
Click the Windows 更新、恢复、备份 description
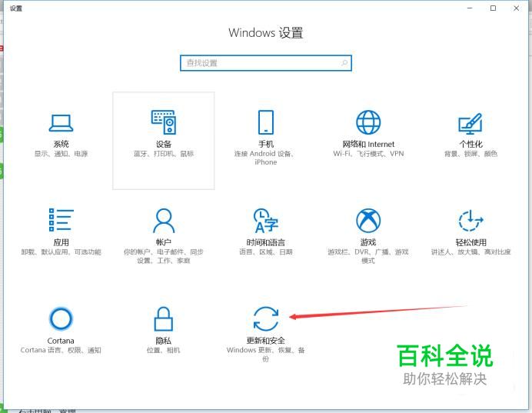pos(266,354)
